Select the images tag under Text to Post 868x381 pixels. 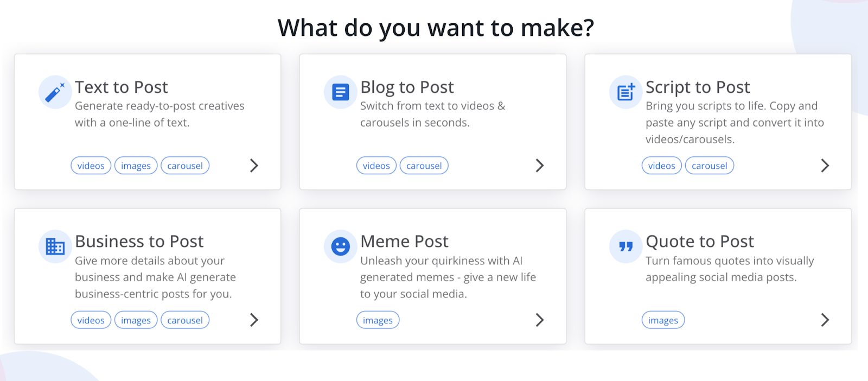click(x=136, y=166)
